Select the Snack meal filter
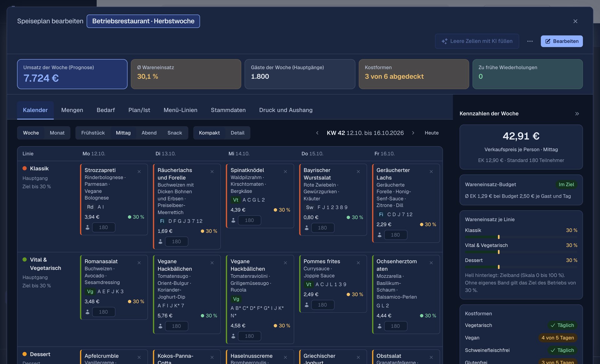This screenshot has height=364, width=600. click(x=175, y=133)
